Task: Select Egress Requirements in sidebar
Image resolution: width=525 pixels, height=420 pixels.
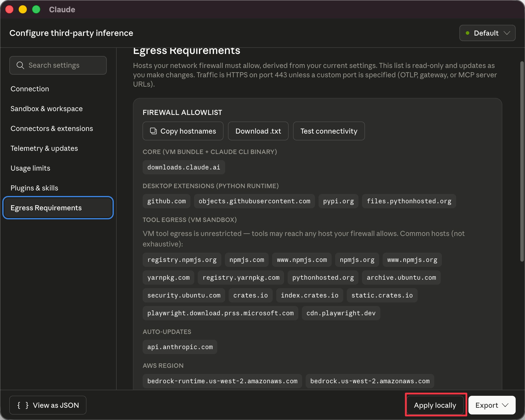Action: [x=58, y=208]
